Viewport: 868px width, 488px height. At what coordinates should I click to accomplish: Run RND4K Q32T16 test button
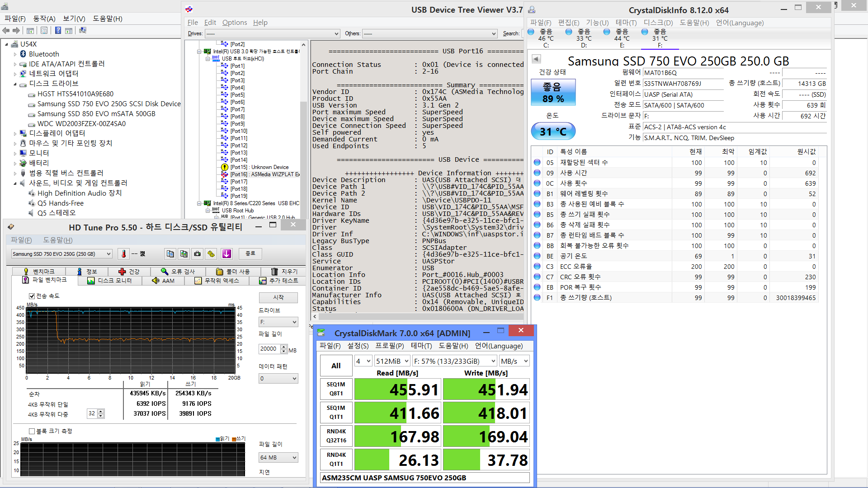(x=336, y=436)
